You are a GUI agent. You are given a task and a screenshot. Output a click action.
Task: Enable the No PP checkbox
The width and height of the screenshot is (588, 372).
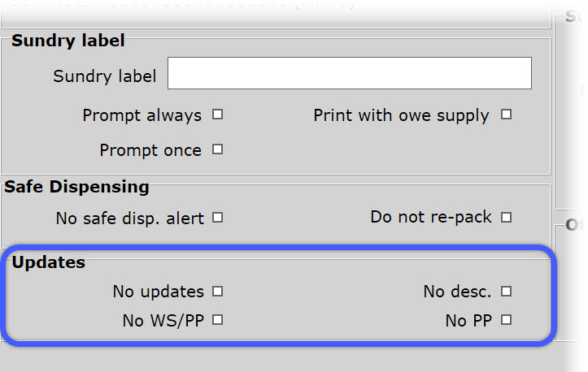(x=506, y=320)
